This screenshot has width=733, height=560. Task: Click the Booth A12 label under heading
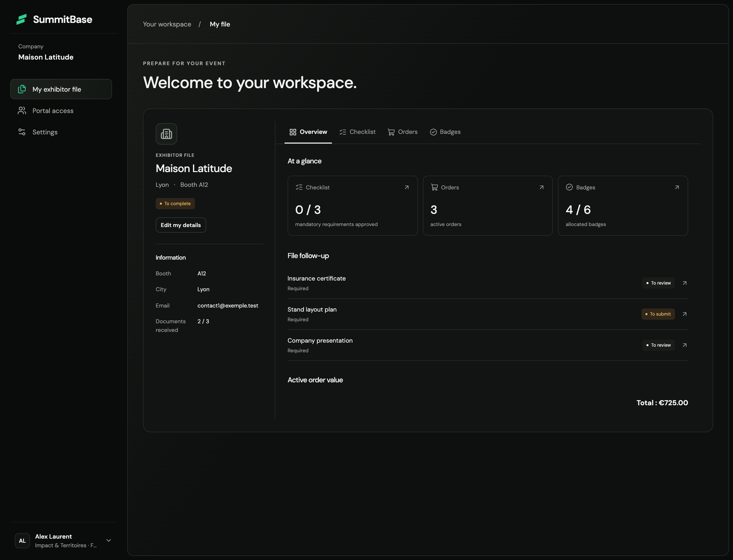pos(194,185)
